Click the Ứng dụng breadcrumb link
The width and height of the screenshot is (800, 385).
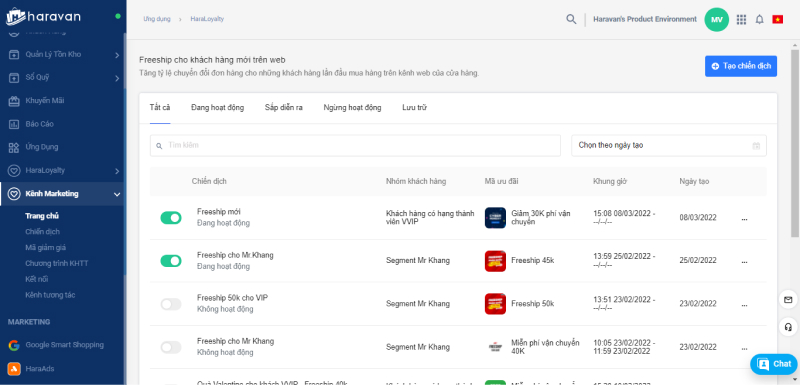(157, 19)
